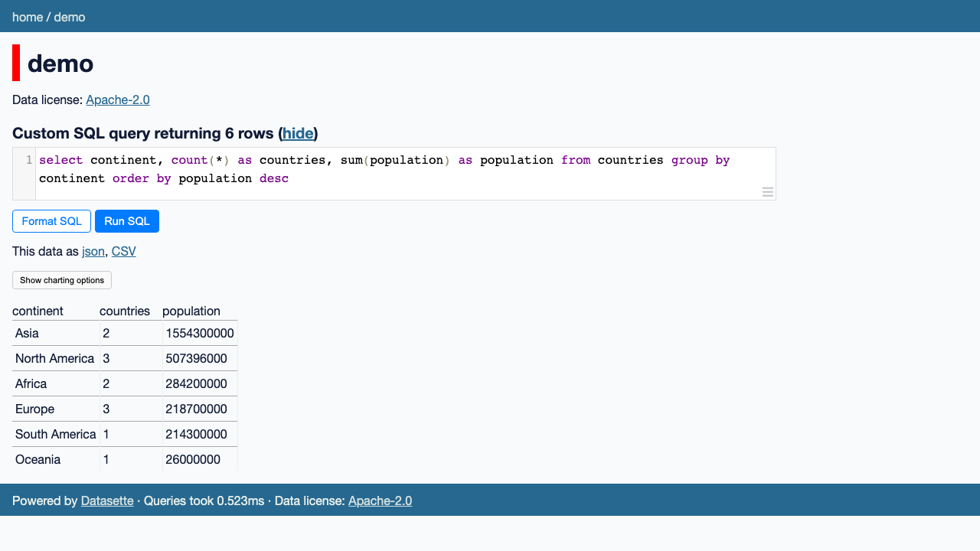This screenshot has width=980, height=551.
Task: Open Apache-2.0 license link below the title
Action: click(x=118, y=99)
